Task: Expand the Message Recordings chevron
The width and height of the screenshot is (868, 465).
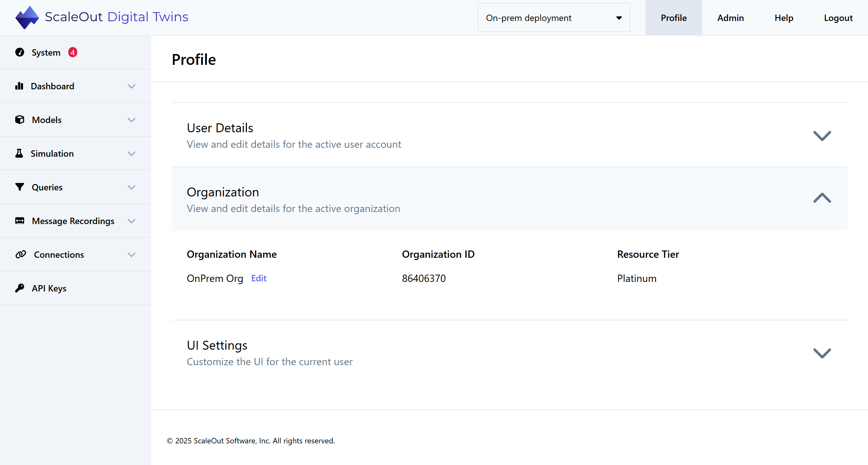Action: tap(132, 221)
